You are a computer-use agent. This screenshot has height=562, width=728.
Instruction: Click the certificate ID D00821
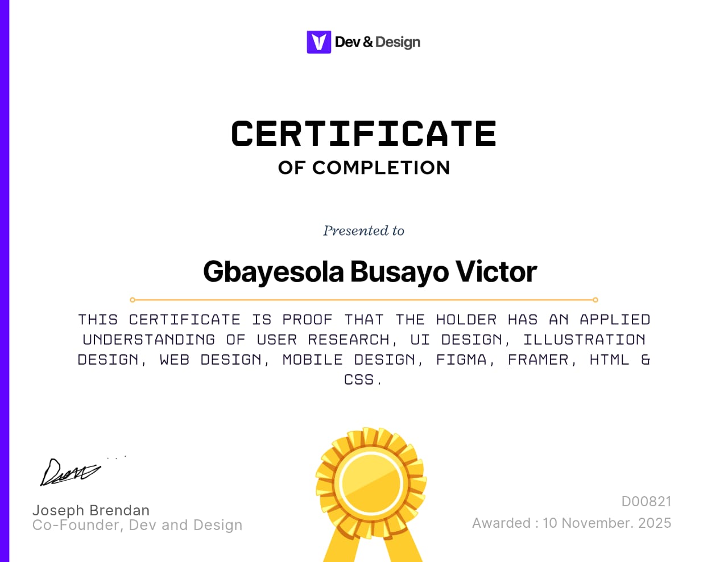point(646,501)
